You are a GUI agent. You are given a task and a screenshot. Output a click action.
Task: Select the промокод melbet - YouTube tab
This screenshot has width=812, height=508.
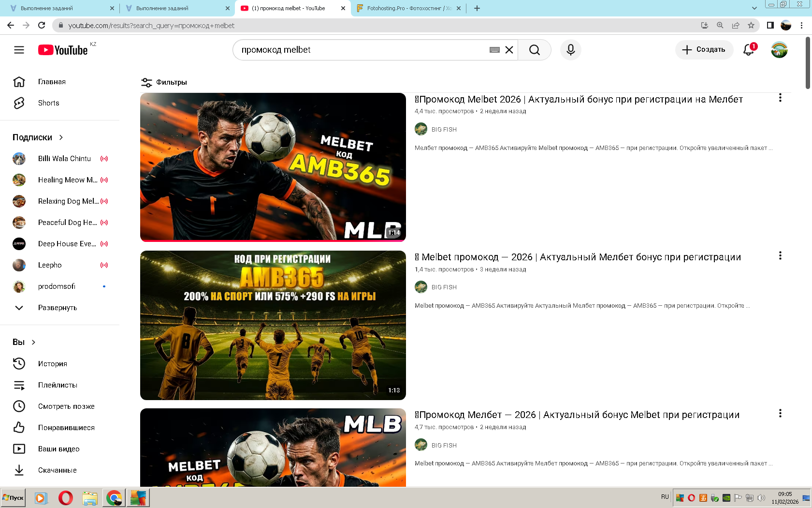293,8
